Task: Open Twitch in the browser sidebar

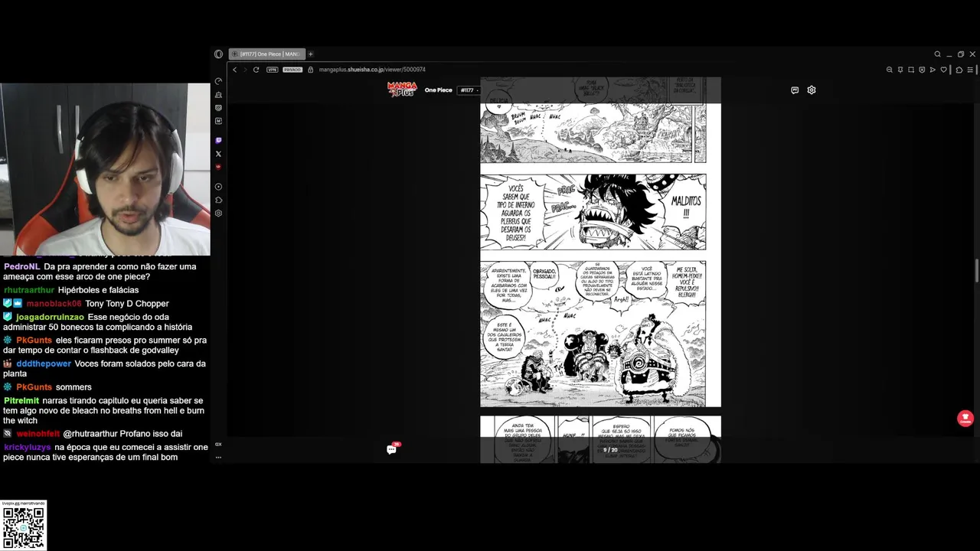Action: point(218,141)
